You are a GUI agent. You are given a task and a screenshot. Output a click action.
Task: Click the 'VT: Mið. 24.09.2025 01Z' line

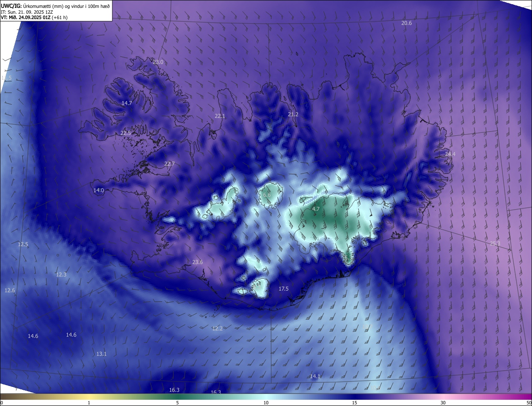34,17
